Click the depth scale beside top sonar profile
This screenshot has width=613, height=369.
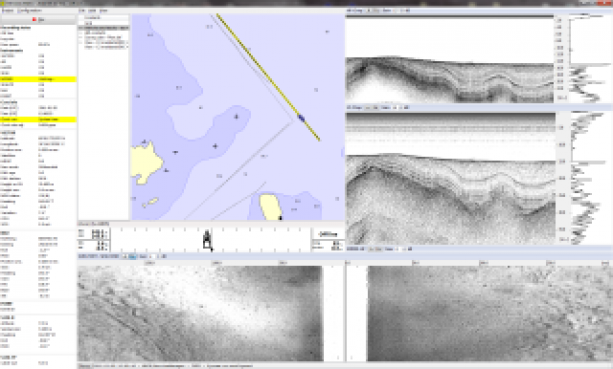coord(560,59)
